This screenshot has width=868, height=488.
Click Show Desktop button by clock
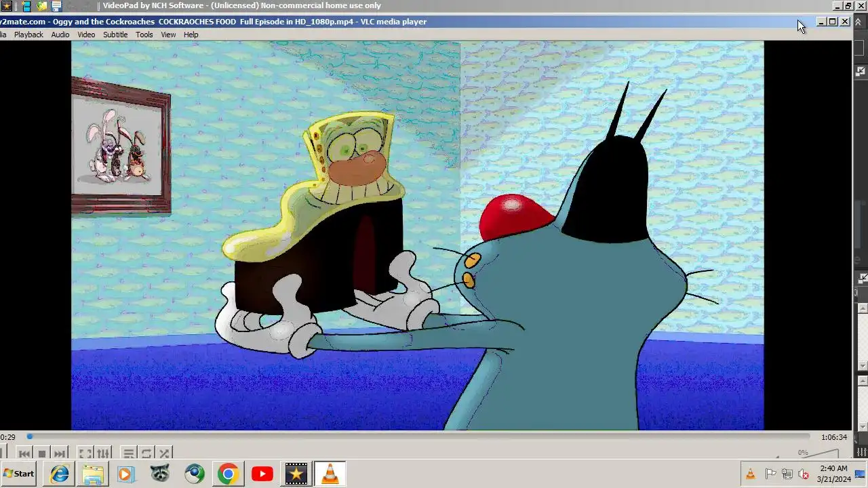[860, 474]
